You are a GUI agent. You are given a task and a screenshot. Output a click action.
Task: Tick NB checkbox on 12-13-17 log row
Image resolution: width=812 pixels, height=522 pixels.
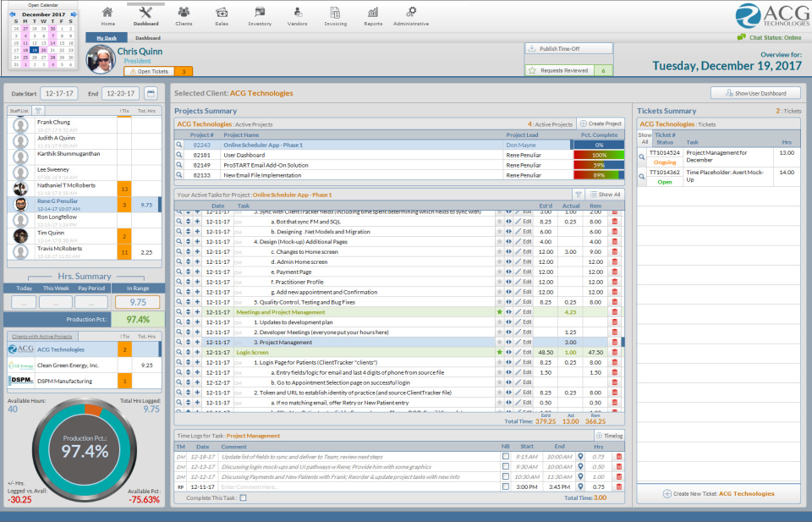coord(506,467)
